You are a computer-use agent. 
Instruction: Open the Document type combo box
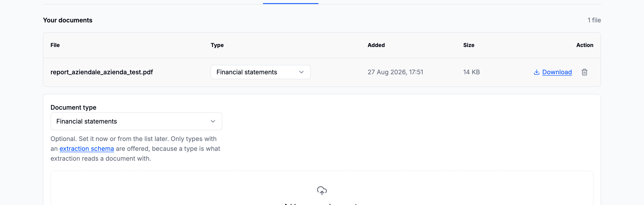pyautogui.click(x=136, y=121)
